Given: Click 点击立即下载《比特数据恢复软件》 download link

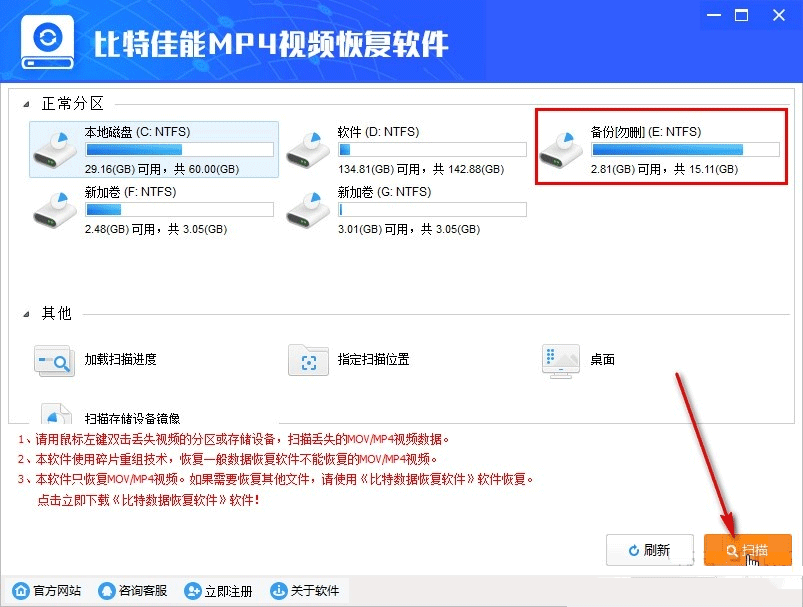Looking at the screenshot, I should point(149,500).
